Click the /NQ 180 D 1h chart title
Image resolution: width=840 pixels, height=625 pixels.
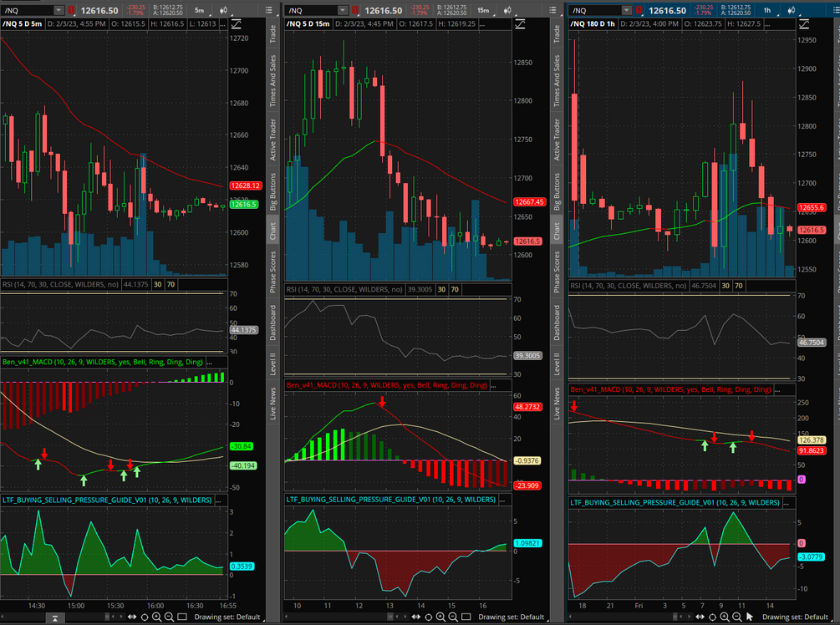[593, 23]
